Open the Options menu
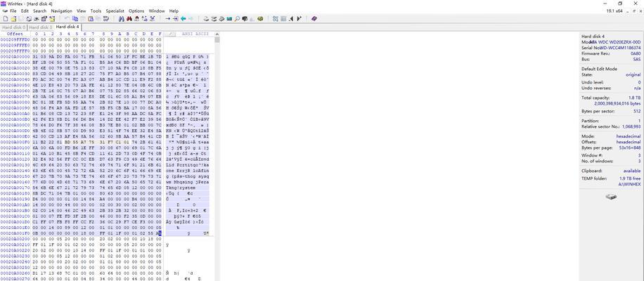Viewport: 644px width, 281px height. coord(136,11)
